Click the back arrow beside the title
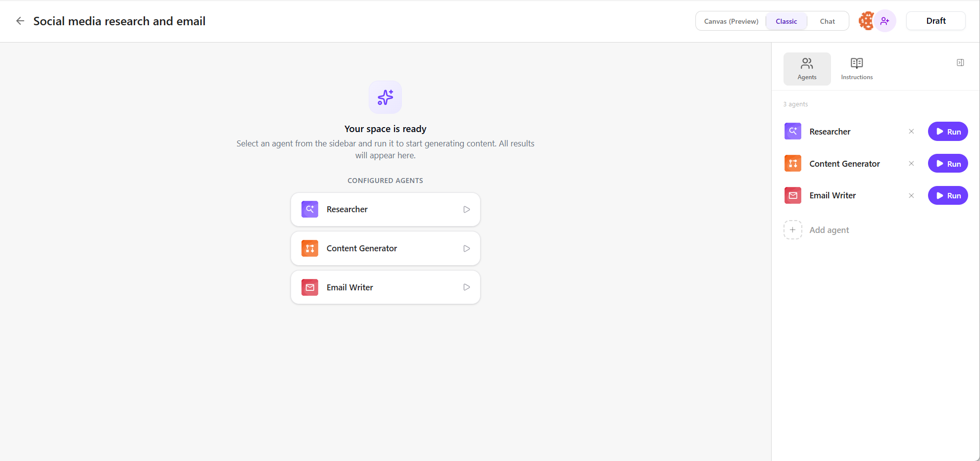This screenshot has width=980, height=461. pyautogui.click(x=20, y=21)
